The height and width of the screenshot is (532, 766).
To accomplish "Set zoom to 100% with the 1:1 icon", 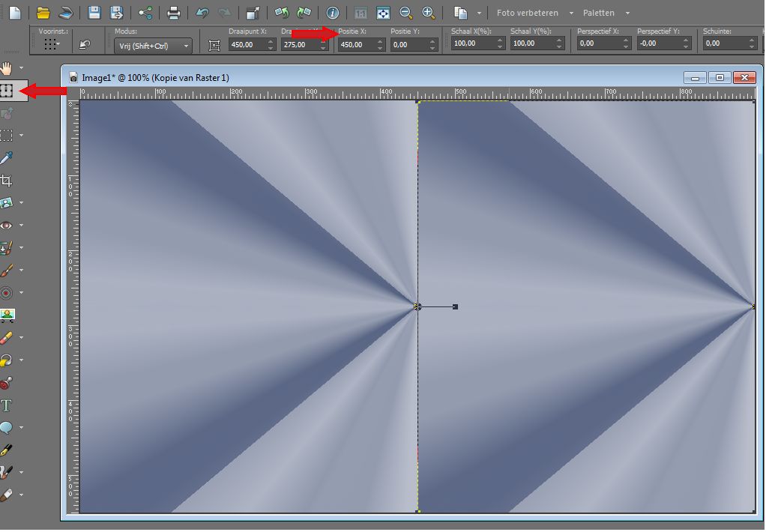I will click(361, 13).
